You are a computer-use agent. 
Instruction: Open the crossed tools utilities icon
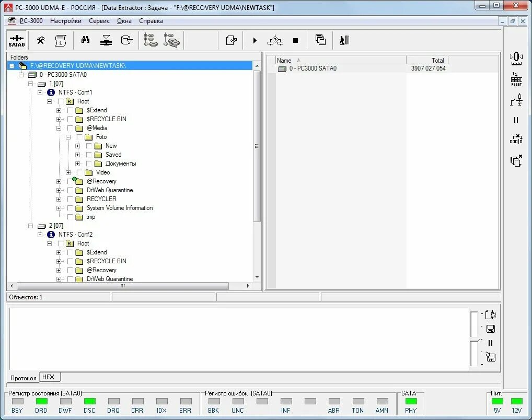click(41, 40)
